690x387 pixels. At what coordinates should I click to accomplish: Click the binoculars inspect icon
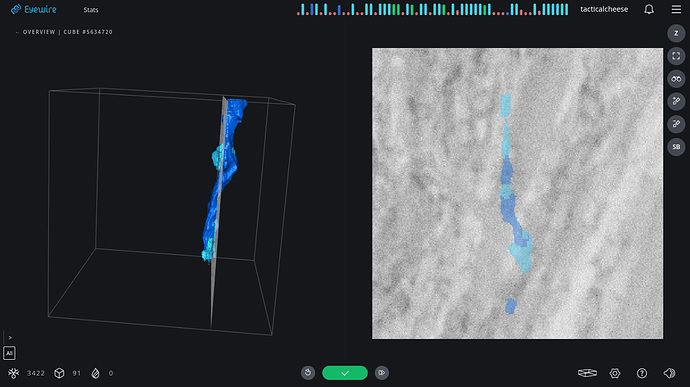pos(676,79)
